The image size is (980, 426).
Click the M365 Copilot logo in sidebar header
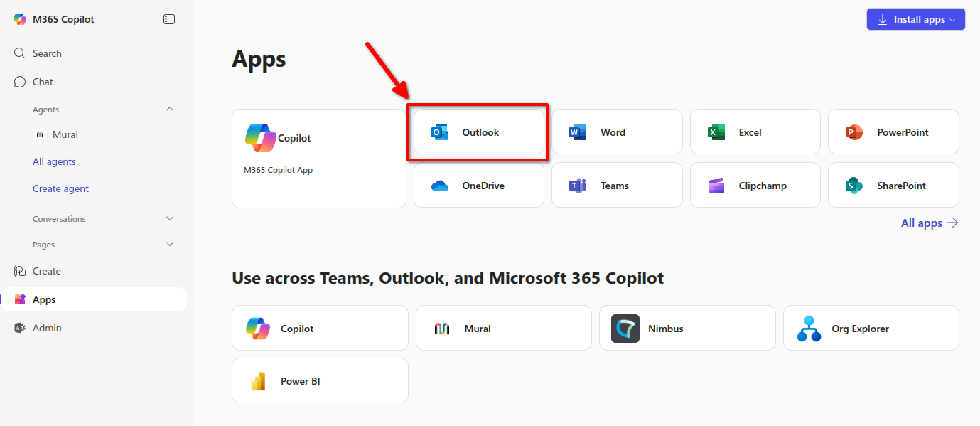click(x=20, y=19)
